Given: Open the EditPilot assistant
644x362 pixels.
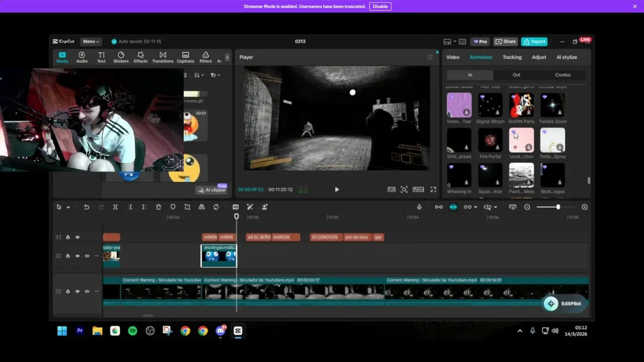Looking at the screenshot, I should [563, 304].
